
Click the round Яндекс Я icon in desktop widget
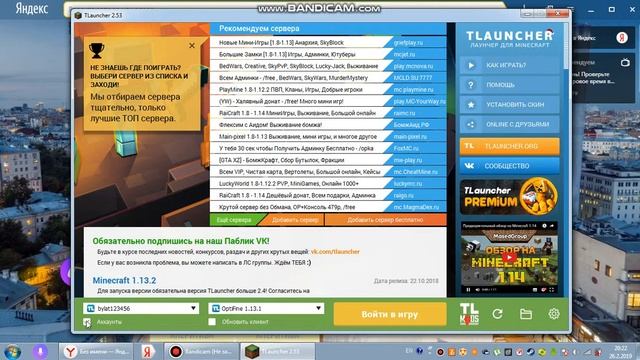pyautogui.click(x=622, y=38)
